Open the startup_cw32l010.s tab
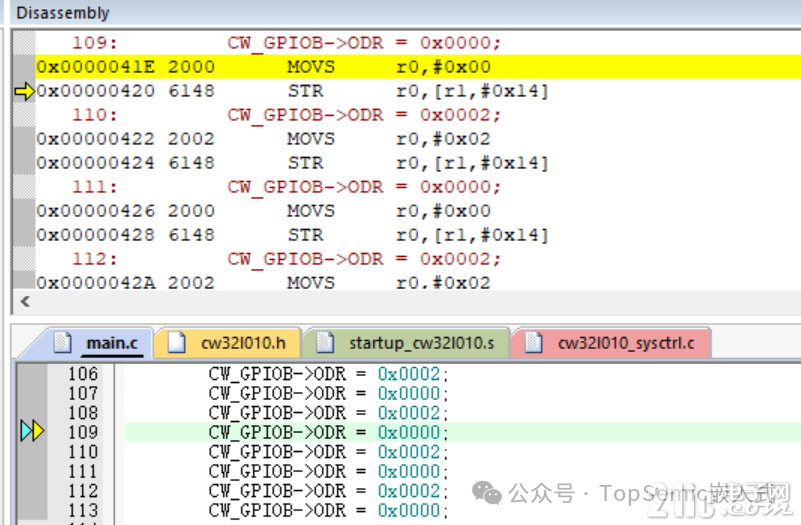 [x=406, y=343]
